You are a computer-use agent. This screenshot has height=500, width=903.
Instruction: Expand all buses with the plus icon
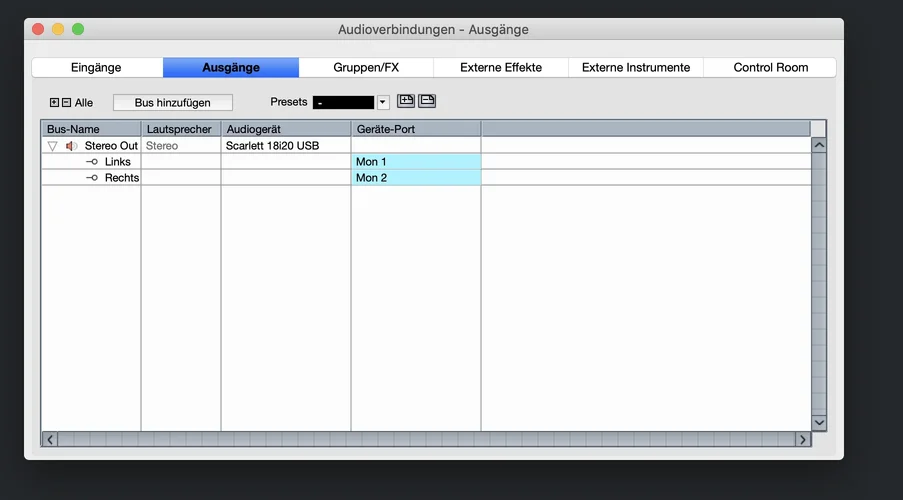(54, 103)
